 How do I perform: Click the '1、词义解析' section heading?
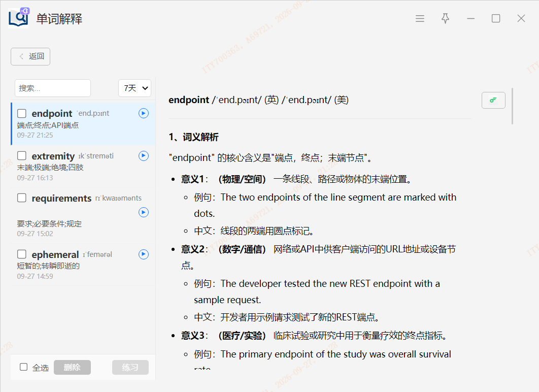coord(193,137)
